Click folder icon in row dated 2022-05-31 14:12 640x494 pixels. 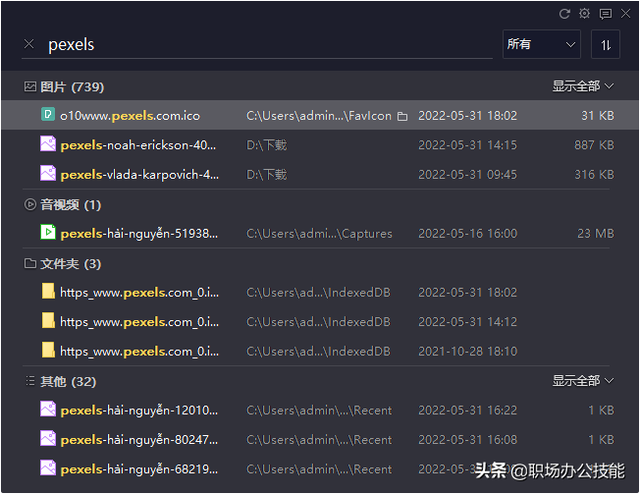pos(48,320)
